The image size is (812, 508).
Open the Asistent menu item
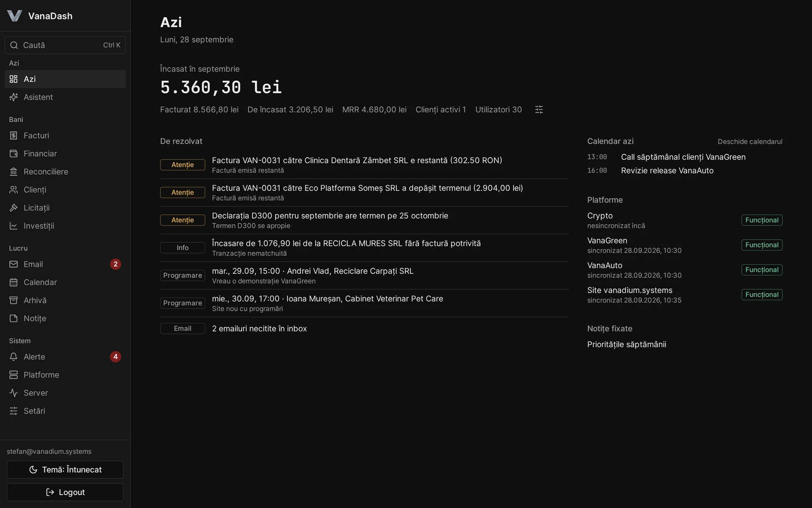click(65, 97)
